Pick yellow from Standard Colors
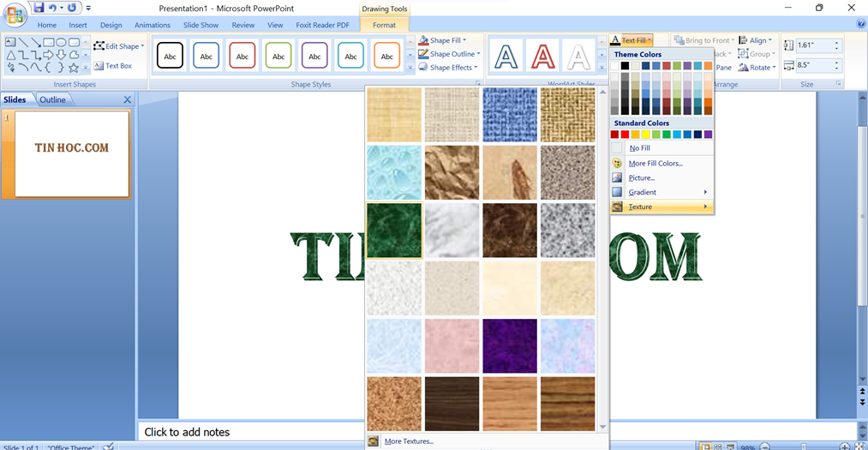This screenshot has width=868, height=450. click(646, 135)
